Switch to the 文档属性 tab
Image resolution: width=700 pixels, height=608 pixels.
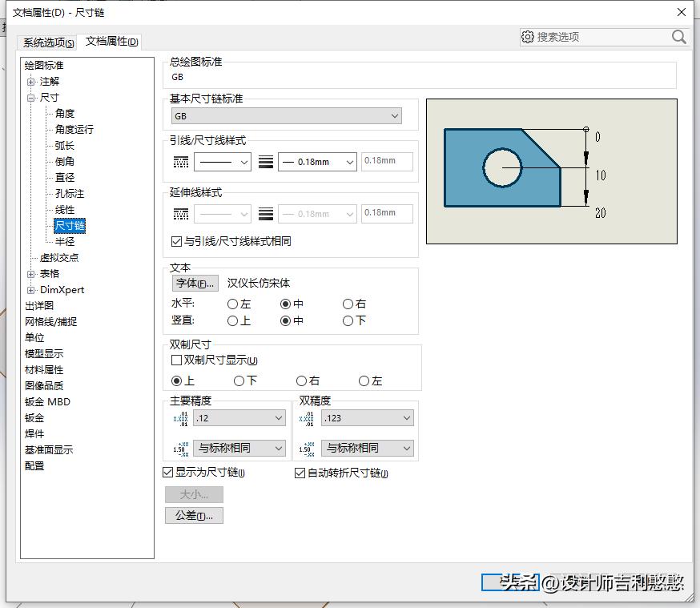point(112,43)
